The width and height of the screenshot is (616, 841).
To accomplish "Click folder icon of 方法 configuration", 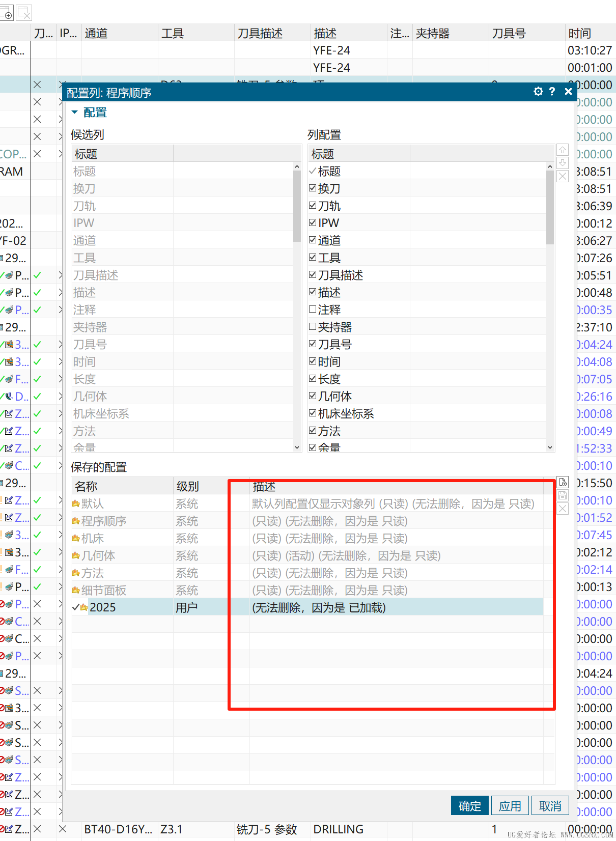I will point(76,573).
